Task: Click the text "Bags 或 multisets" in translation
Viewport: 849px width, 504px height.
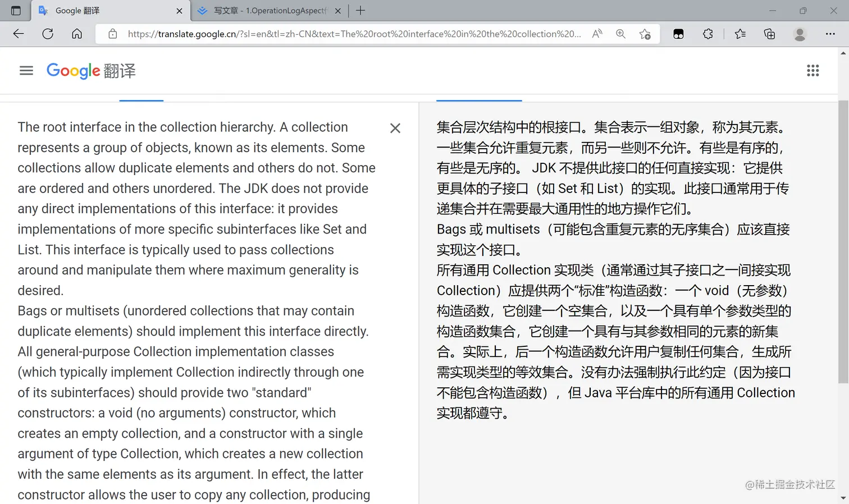Action: [488, 229]
